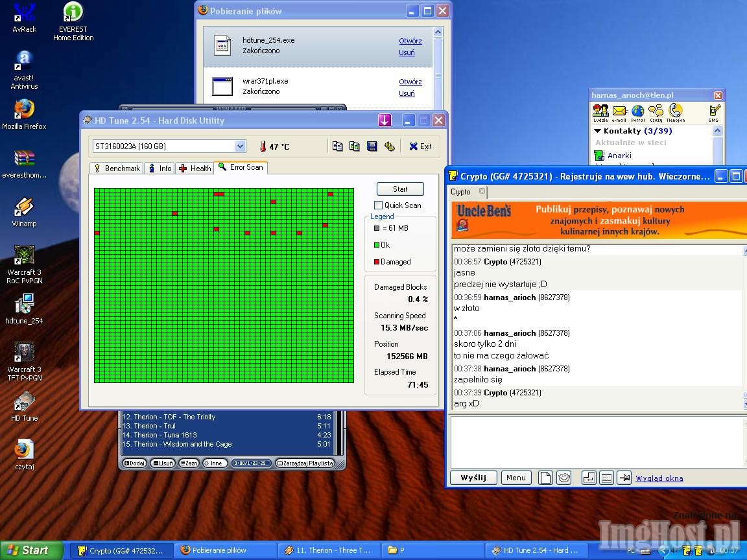Screen dimensions: 747x560
Task: Click PL language indicator in system tray
Action: click(x=631, y=550)
